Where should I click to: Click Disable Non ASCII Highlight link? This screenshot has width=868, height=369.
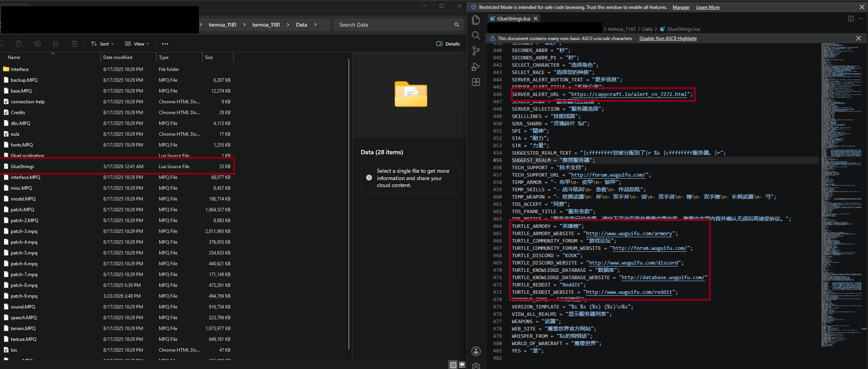(x=668, y=39)
